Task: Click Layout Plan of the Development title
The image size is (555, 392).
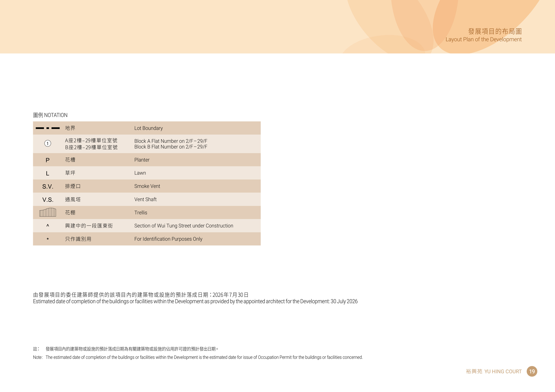Action: (484, 39)
